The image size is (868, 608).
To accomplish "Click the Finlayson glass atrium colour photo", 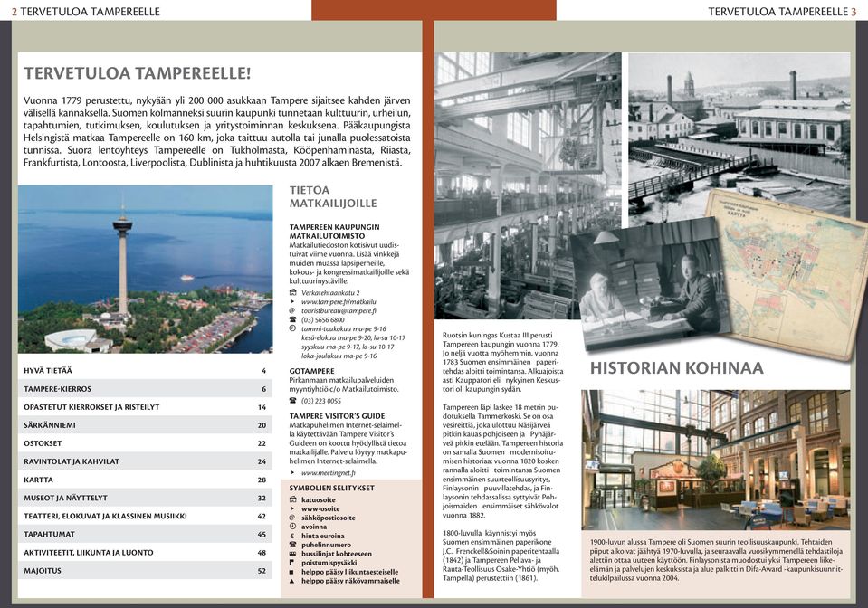I will pyautogui.click(x=716, y=460).
